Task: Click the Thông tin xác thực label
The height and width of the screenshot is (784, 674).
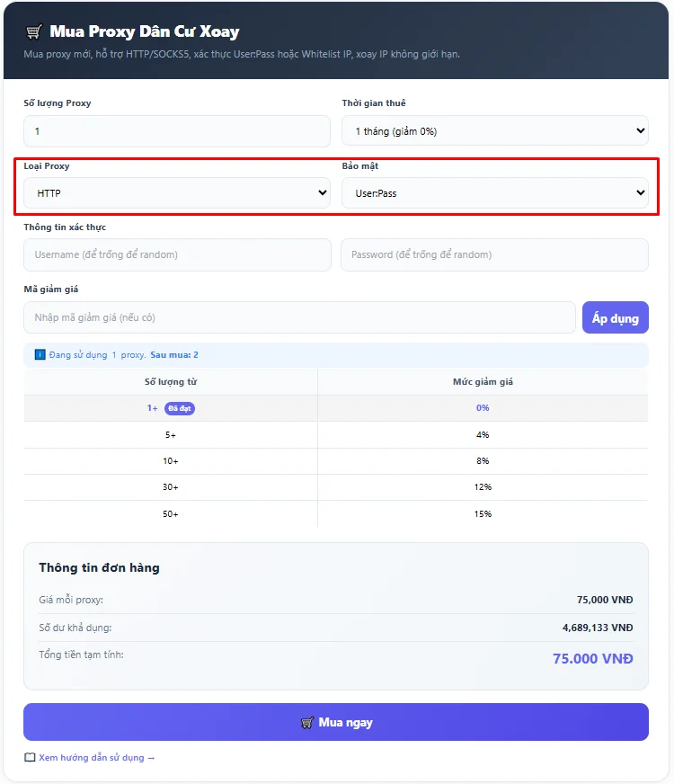Action: pyautogui.click(x=65, y=227)
